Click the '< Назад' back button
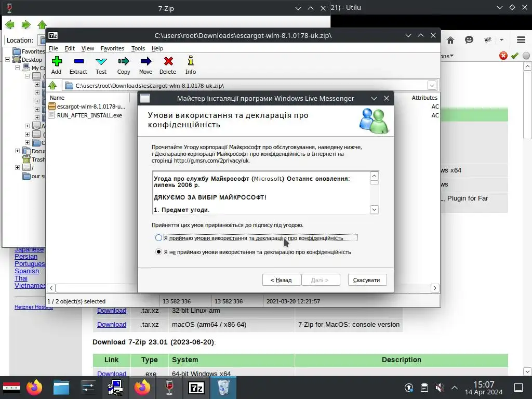The height and width of the screenshot is (399, 532). tap(281, 280)
